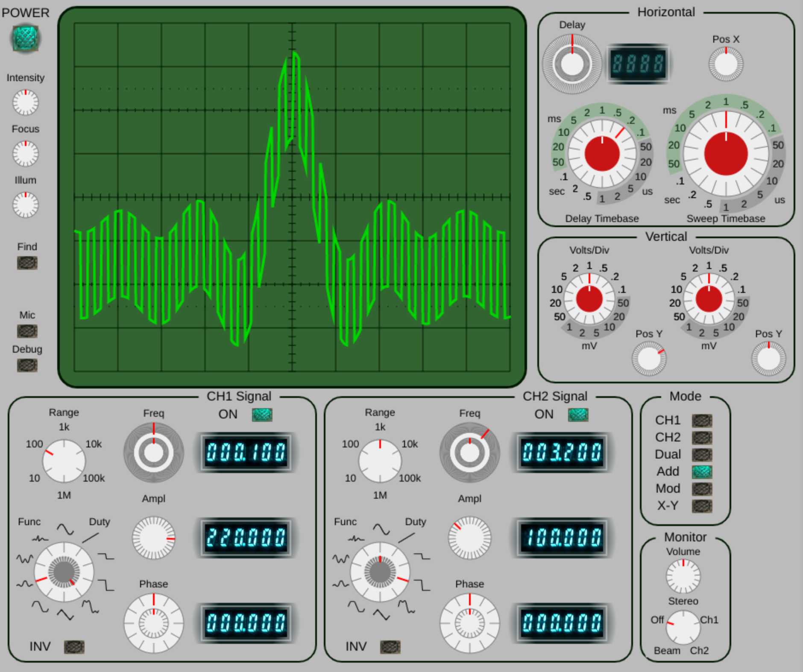This screenshot has height=672, width=803.
Task: Click the CH2 Duty slanted line symbol
Action: click(407, 538)
